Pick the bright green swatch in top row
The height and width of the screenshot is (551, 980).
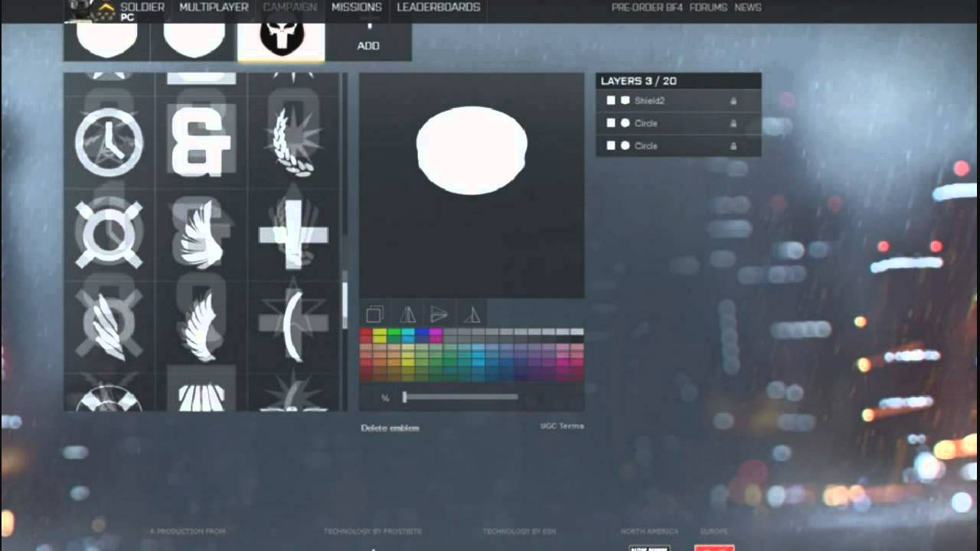click(394, 333)
